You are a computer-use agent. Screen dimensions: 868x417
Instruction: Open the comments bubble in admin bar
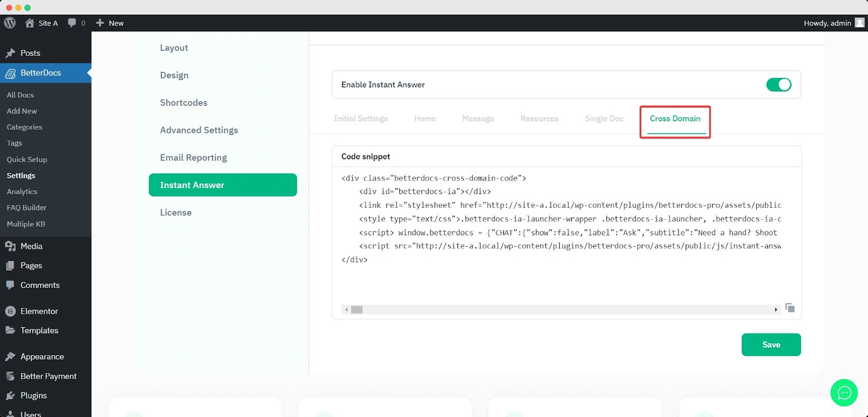point(72,23)
